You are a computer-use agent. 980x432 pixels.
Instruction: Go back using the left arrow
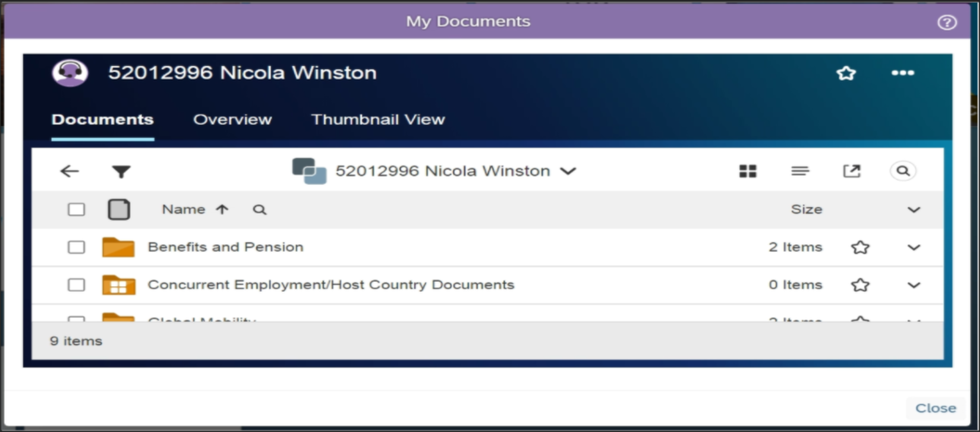click(70, 172)
